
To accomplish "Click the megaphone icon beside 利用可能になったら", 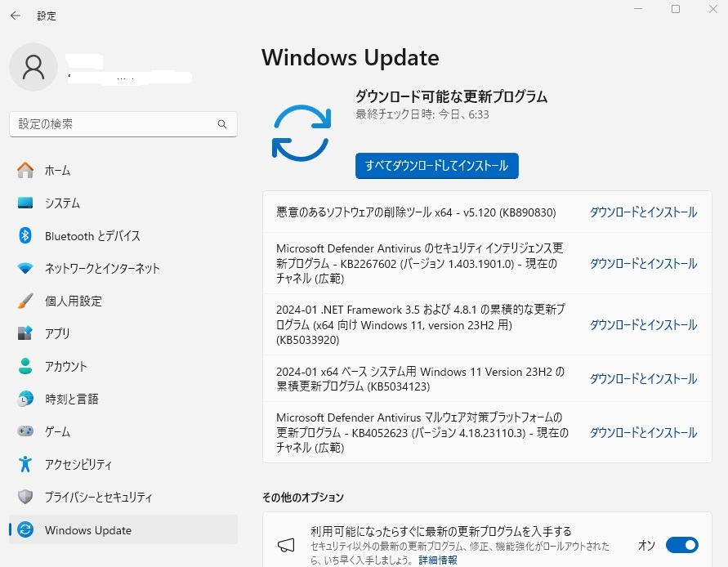I will 286,545.
